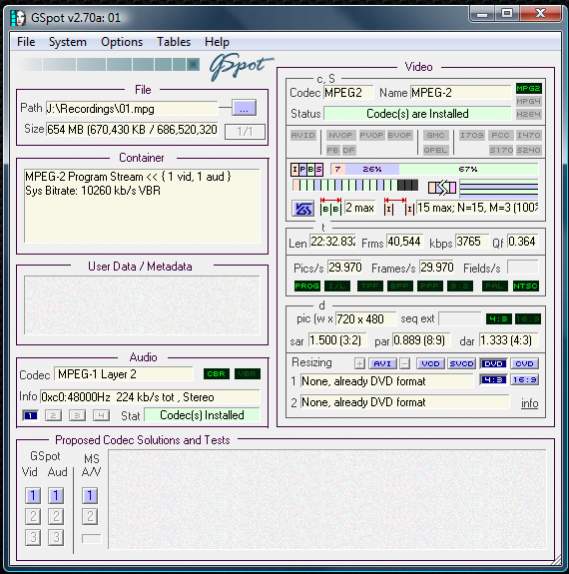This screenshot has height=574, width=569.
Task: Select the AVI resizing target button
Action: (x=382, y=364)
